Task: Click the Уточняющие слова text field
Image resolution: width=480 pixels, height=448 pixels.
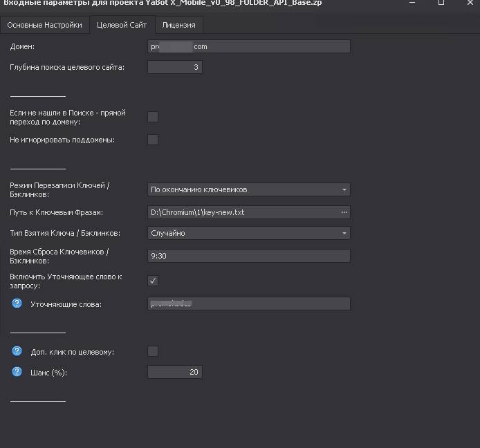Action: (x=248, y=304)
